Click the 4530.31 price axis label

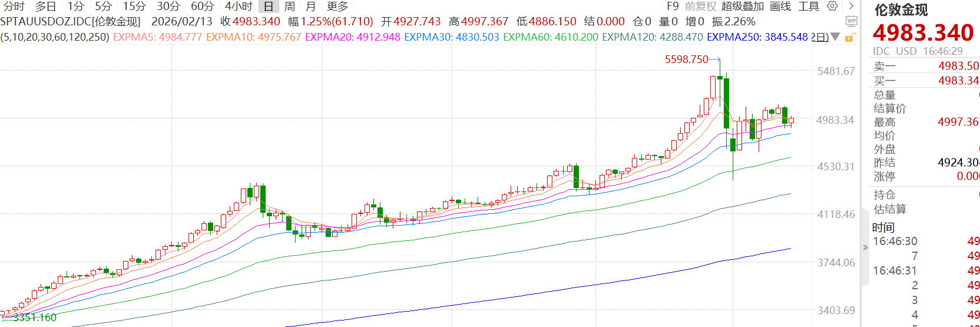click(x=836, y=167)
